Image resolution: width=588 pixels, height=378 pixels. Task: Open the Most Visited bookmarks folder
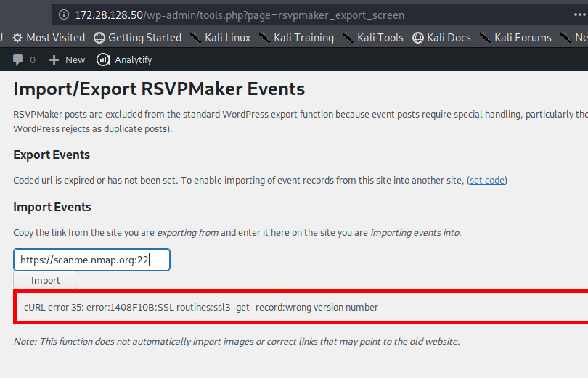pyautogui.click(x=49, y=38)
